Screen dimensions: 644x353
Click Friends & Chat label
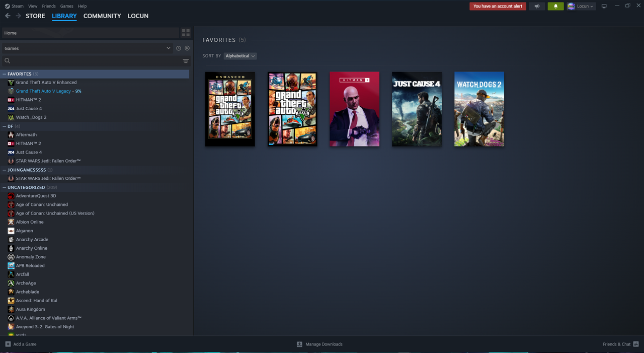[616, 344]
